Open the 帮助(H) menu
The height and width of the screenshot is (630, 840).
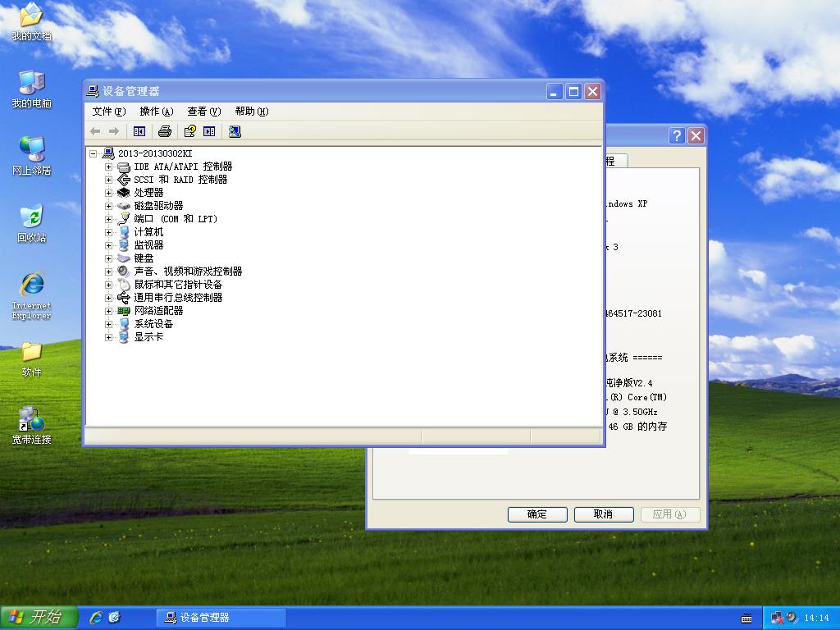tap(252, 112)
